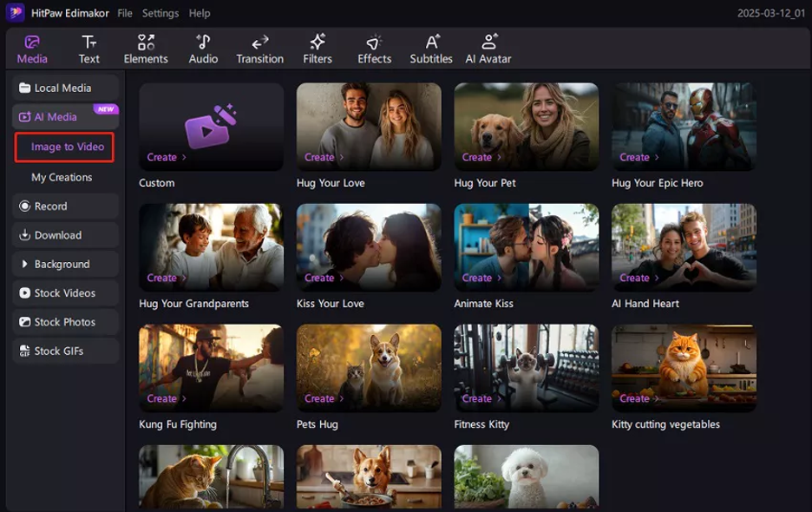The height and width of the screenshot is (512, 812).
Task: Click the Local Media folder icon
Action: [x=24, y=89]
